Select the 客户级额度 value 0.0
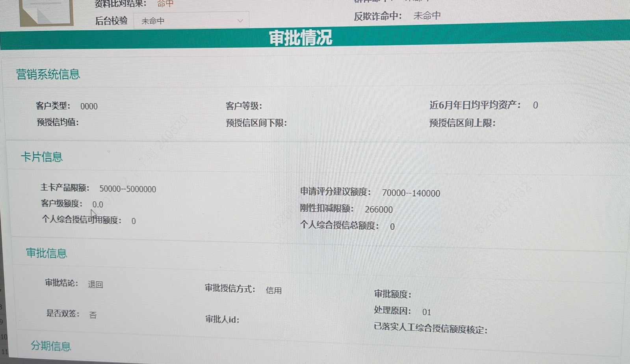This screenshot has height=364, width=630. (x=98, y=204)
